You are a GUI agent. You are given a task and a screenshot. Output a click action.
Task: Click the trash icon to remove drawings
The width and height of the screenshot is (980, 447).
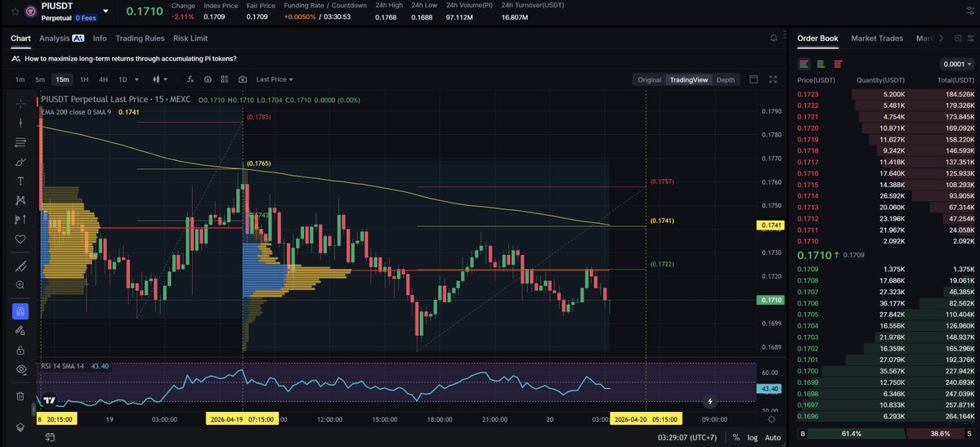click(x=20, y=396)
